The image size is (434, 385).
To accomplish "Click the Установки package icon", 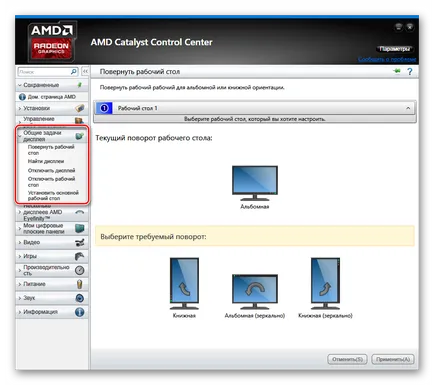I will click(x=80, y=108).
